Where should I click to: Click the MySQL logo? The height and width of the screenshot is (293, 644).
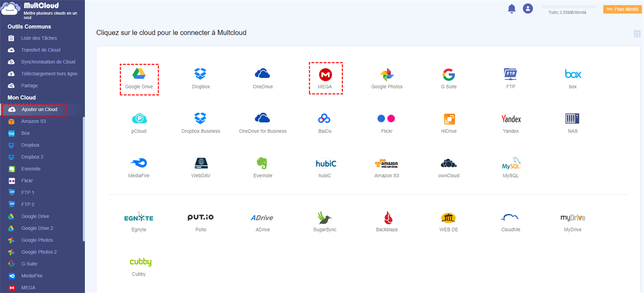coord(511,163)
